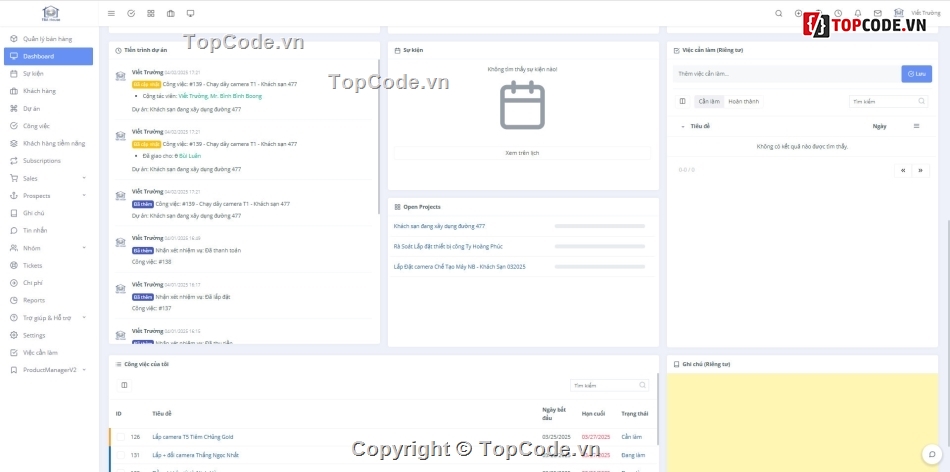Expand the Nhóm sidebar submenu
This screenshot has width=950, height=472.
47,248
